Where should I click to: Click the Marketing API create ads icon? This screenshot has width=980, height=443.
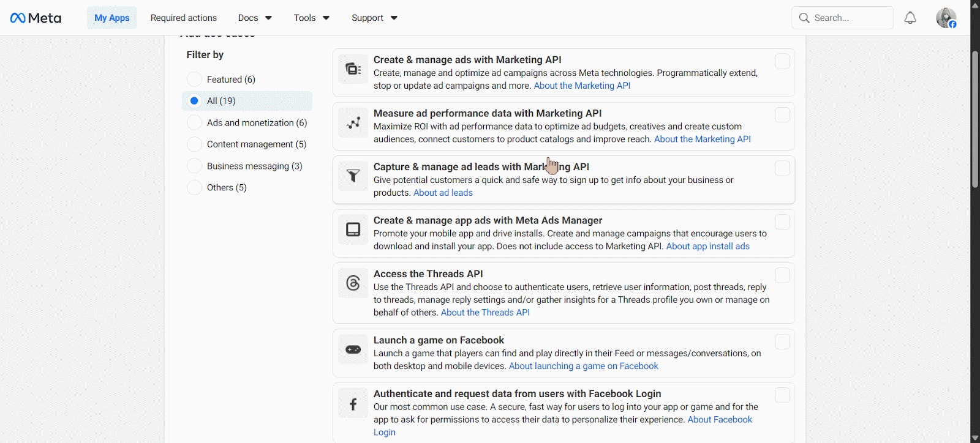353,69
